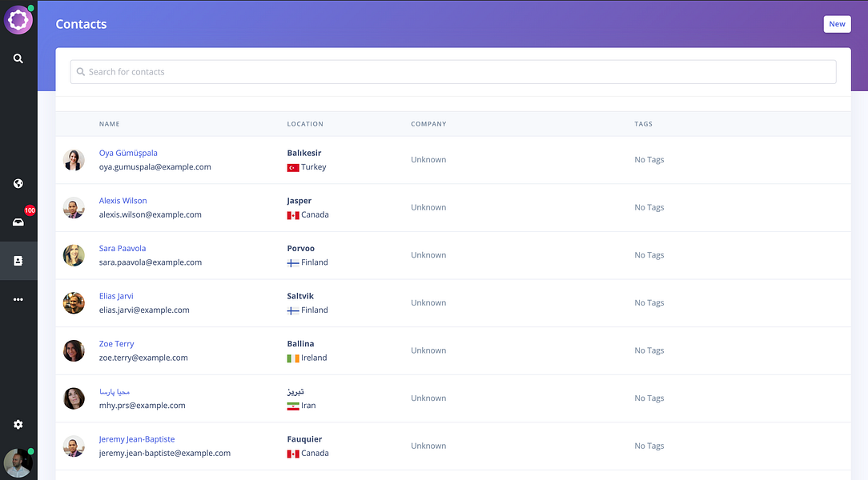This screenshot has width=868, height=480.
Task: Click the magnifier icon inside search field
Action: click(81, 72)
